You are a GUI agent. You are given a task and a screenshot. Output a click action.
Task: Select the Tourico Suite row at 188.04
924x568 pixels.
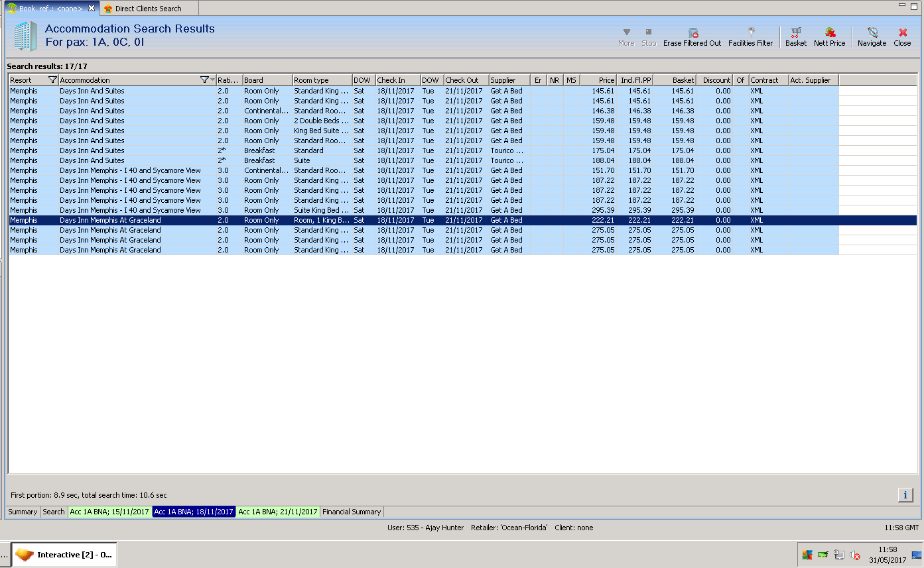[332, 160]
